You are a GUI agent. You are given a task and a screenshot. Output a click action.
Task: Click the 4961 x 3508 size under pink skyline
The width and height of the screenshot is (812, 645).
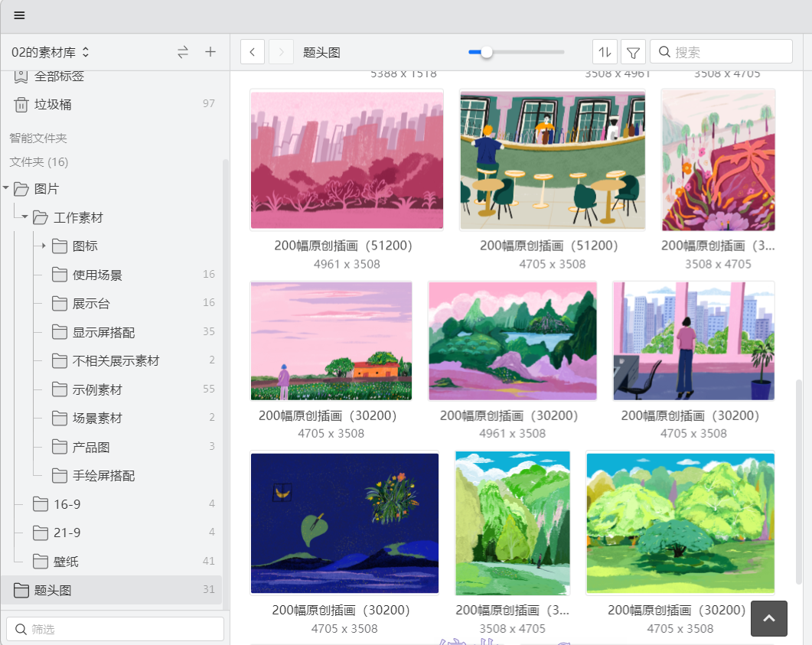tap(347, 264)
